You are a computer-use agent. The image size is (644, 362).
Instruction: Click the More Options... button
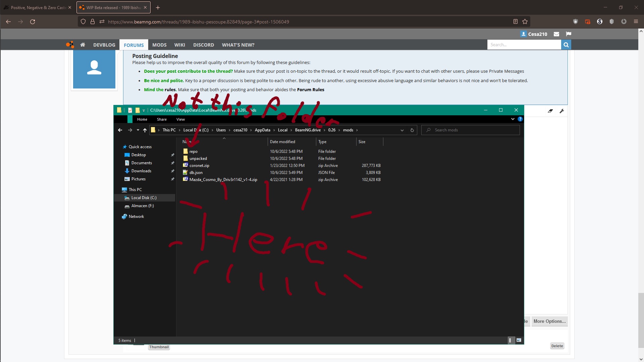549,321
